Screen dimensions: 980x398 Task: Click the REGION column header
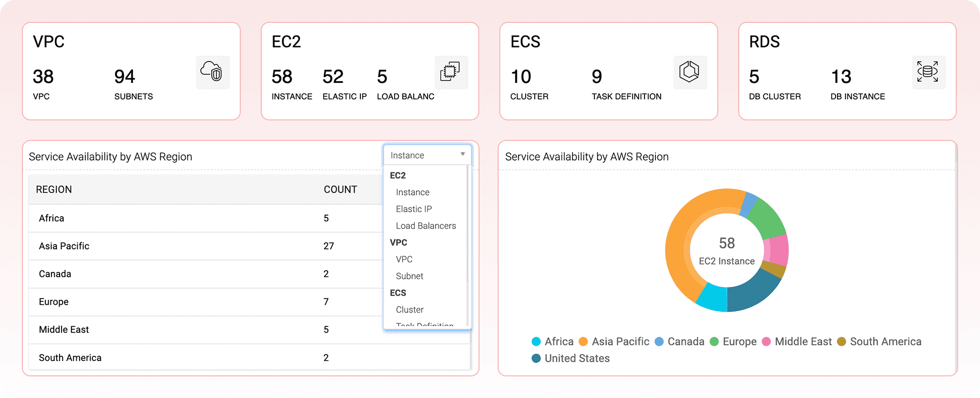tap(54, 189)
